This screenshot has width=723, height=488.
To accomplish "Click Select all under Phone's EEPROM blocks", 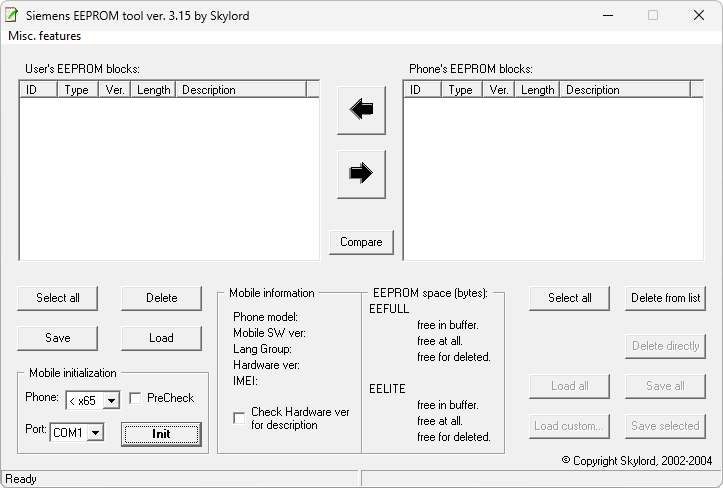I will (x=569, y=298).
